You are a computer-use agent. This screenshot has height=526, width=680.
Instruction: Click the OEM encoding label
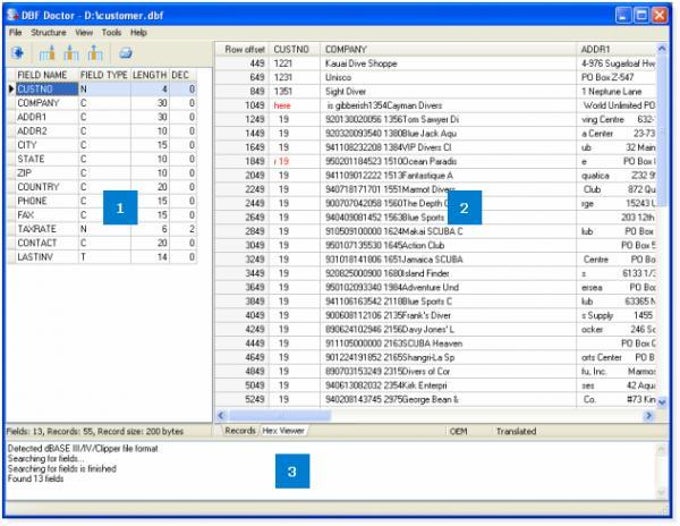coord(458,431)
